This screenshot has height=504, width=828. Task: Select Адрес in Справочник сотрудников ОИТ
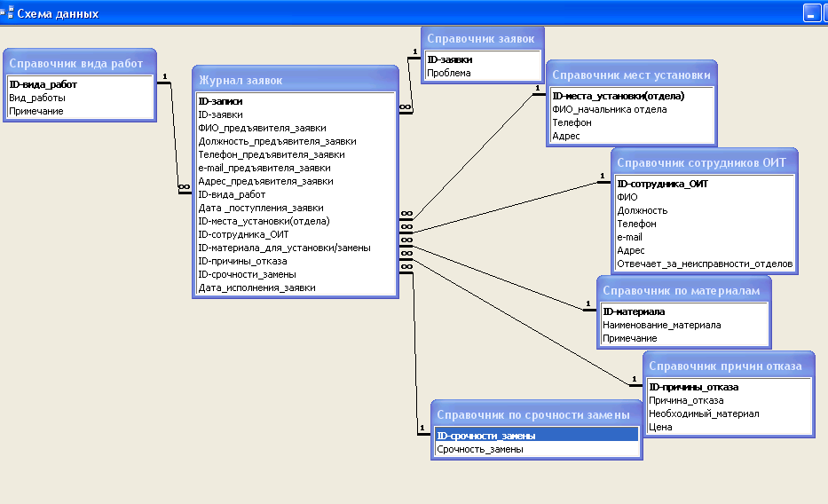pyautogui.click(x=705, y=250)
